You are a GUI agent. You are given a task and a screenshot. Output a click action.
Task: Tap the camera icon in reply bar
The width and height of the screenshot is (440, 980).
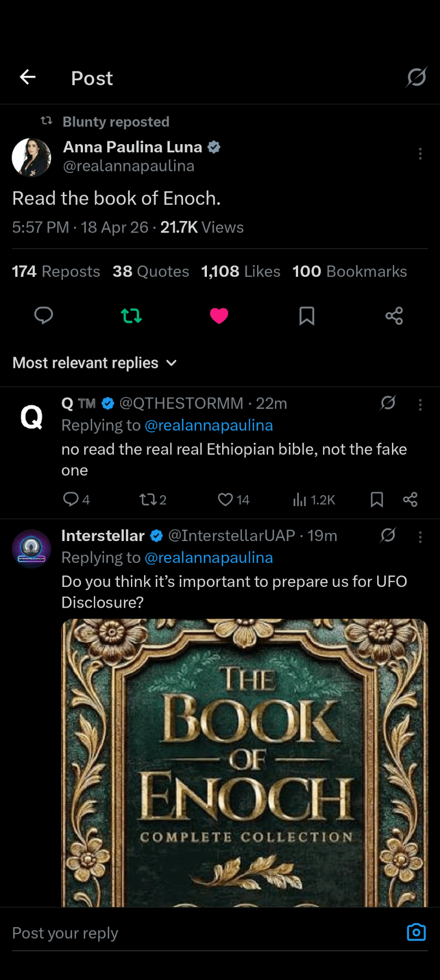pyautogui.click(x=416, y=932)
